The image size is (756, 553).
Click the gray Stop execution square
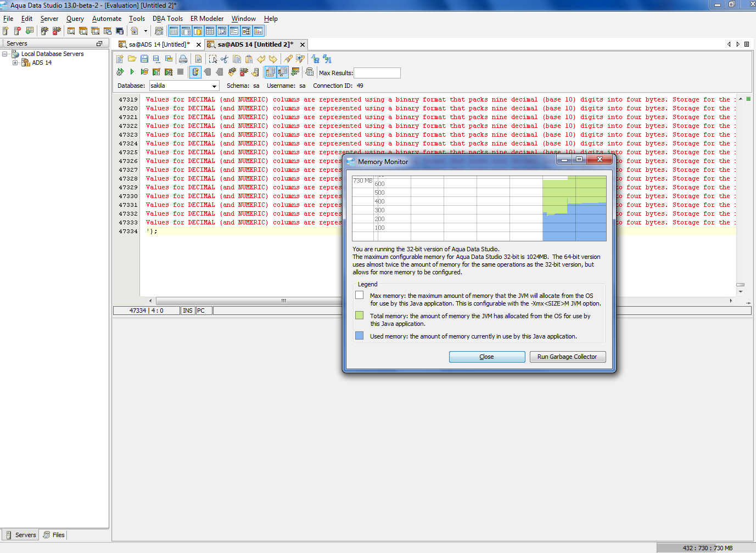click(180, 72)
